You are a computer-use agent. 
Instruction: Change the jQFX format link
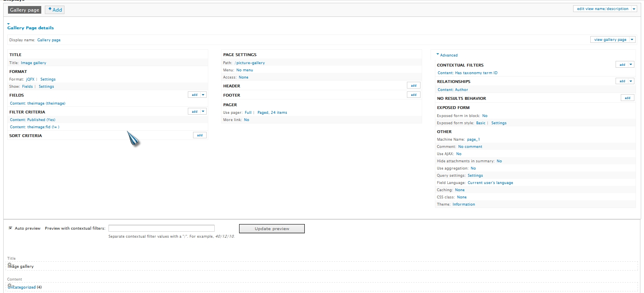tap(30, 79)
